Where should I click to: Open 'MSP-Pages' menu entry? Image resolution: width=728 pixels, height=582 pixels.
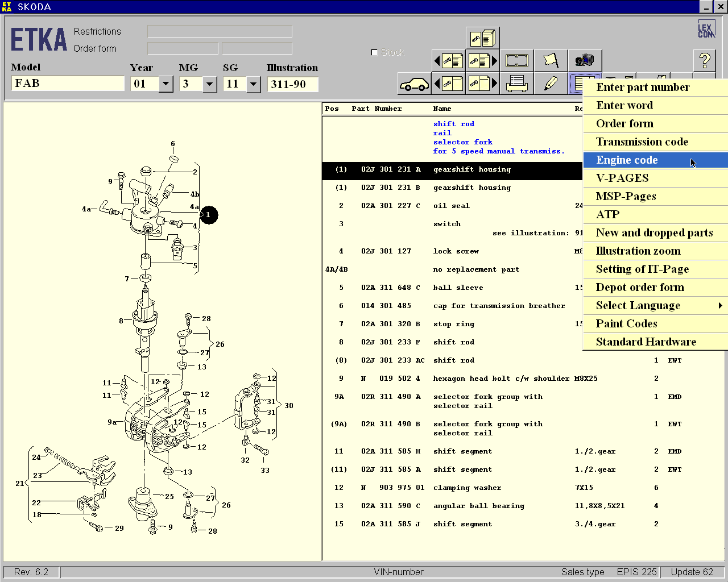(x=656, y=196)
